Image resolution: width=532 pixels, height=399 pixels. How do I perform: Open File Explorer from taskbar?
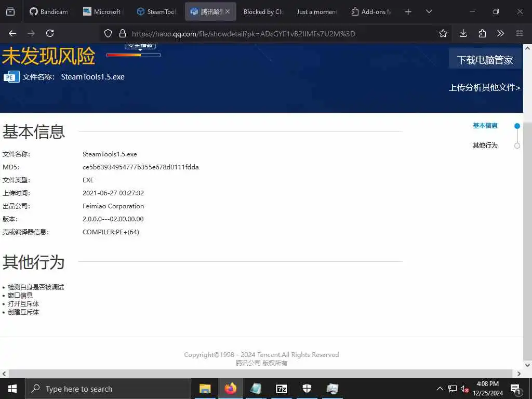click(205, 389)
